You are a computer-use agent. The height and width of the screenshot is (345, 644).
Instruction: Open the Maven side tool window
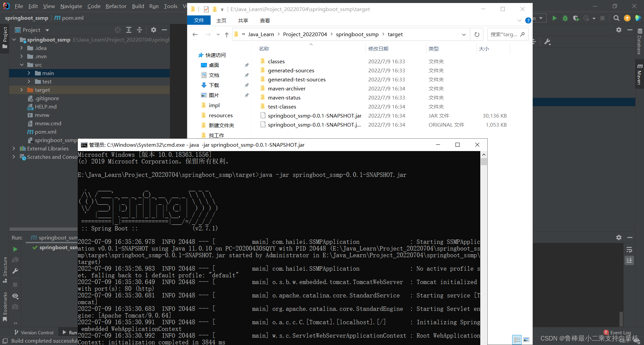(640, 74)
